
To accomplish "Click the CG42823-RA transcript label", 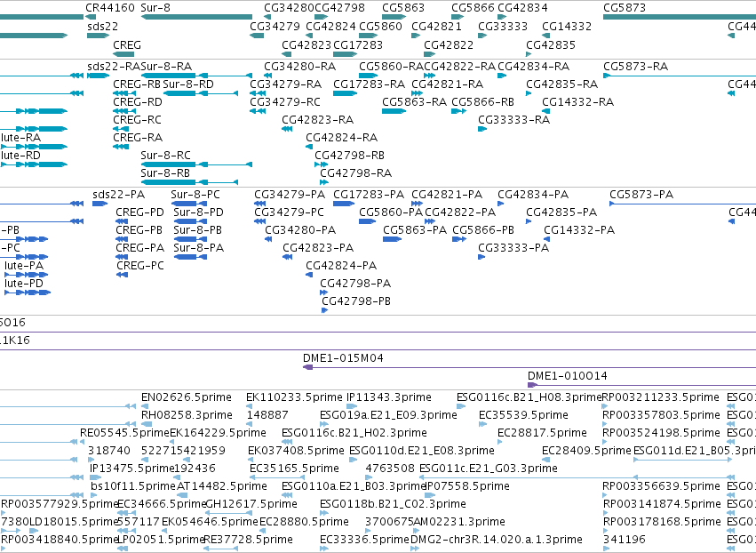I will pos(318,120).
